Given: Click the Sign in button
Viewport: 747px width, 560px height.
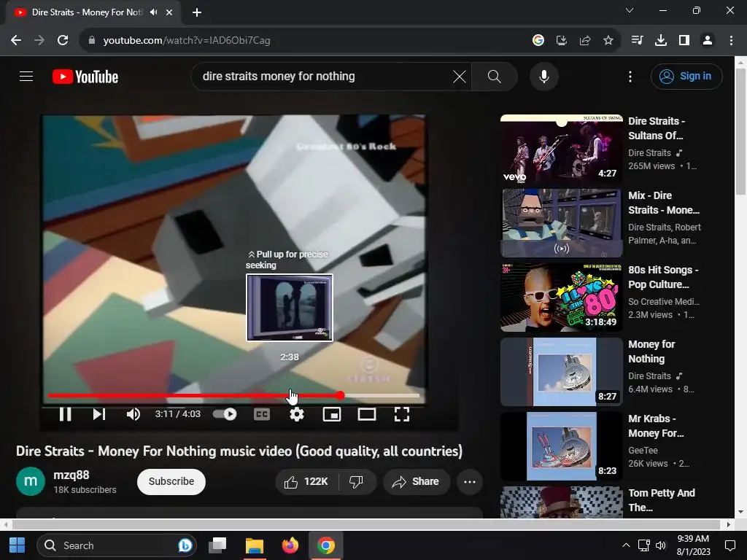Looking at the screenshot, I should point(686,76).
